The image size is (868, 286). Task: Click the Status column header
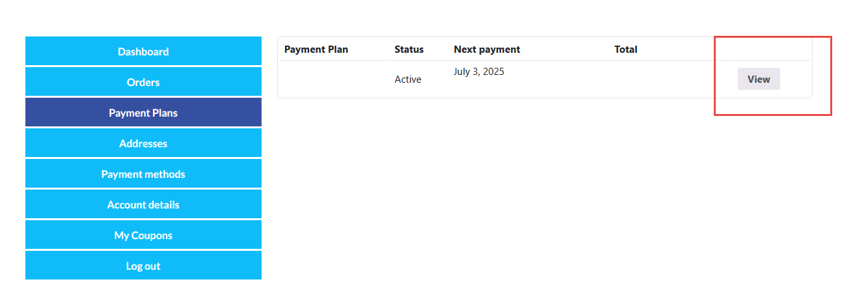409,50
